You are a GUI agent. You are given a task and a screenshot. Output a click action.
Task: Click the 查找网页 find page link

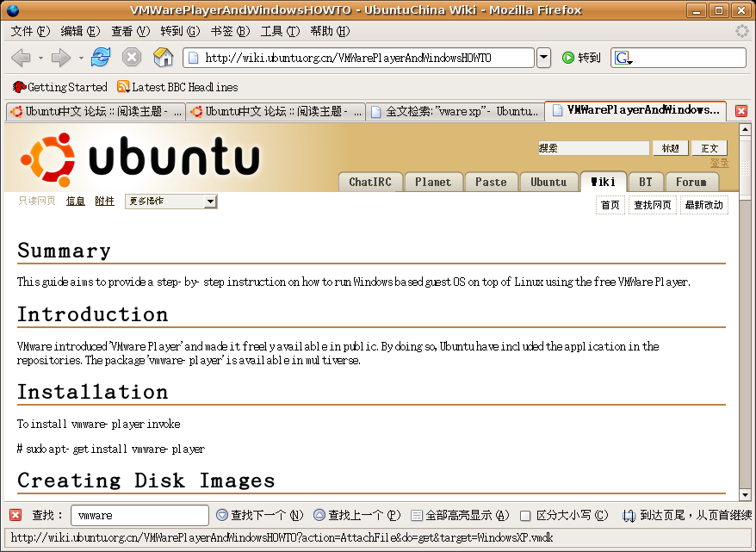click(x=653, y=205)
